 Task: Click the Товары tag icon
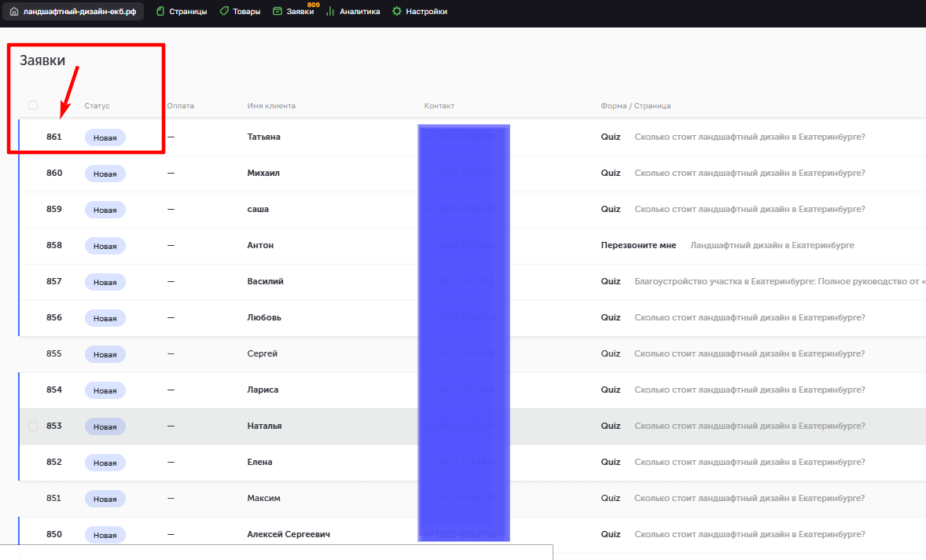point(224,12)
